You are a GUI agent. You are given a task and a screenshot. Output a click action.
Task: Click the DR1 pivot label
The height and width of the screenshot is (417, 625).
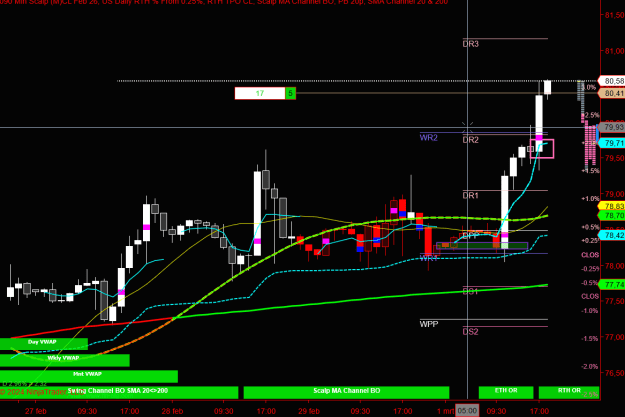(x=470, y=196)
